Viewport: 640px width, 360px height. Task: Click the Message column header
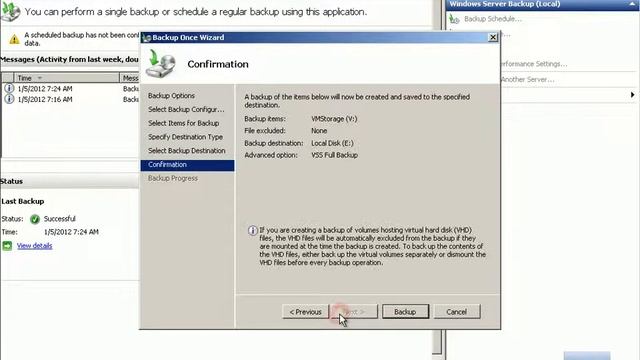(130, 78)
